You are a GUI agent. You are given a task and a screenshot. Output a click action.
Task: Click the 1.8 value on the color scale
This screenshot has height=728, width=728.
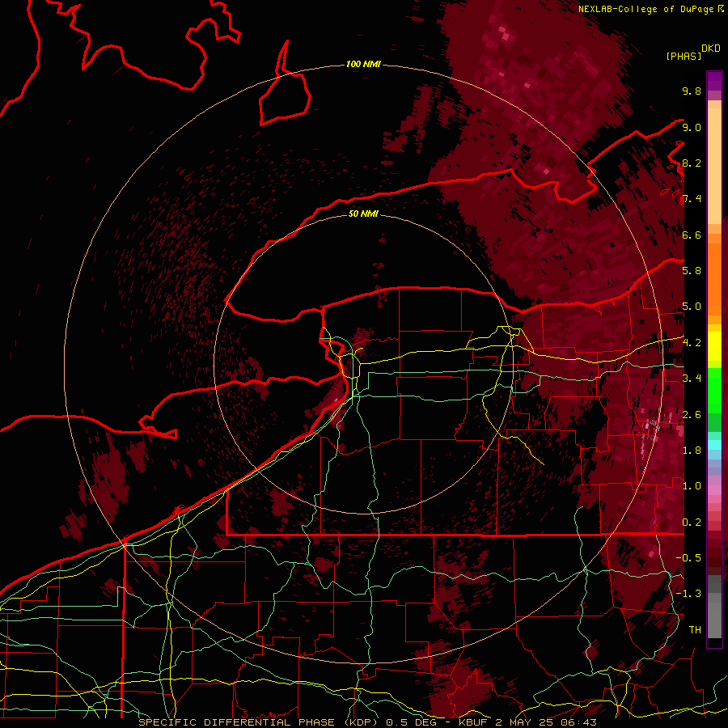click(692, 451)
